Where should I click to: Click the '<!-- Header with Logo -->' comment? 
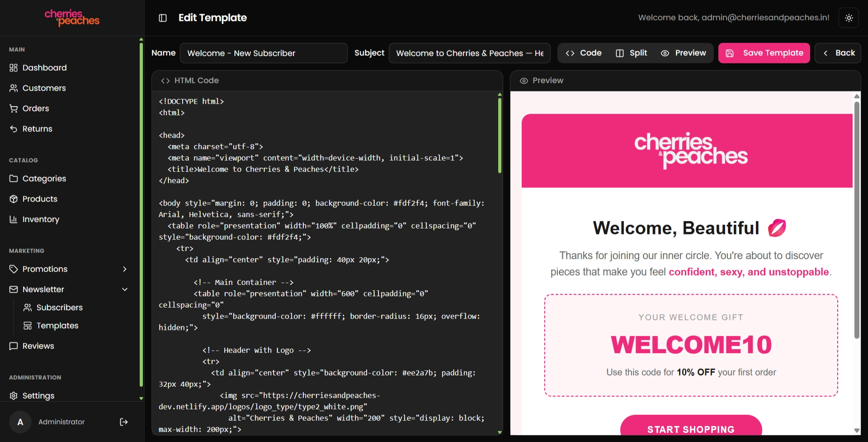tap(256, 350)
